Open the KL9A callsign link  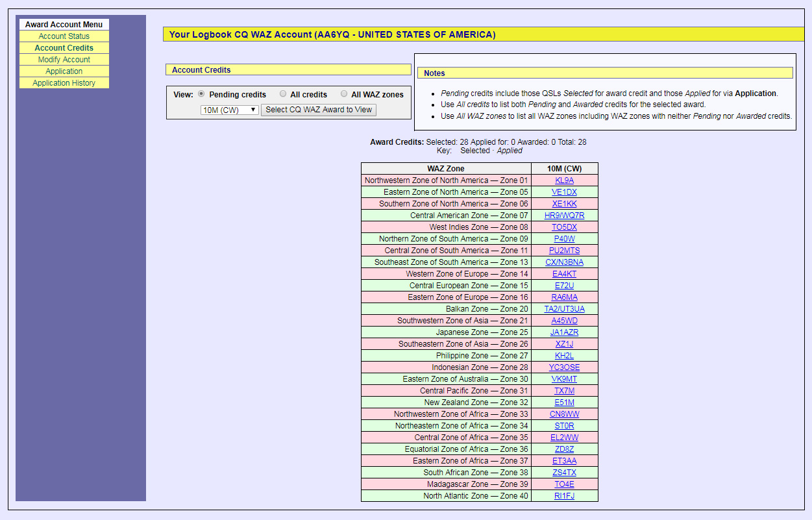[564, 180]
